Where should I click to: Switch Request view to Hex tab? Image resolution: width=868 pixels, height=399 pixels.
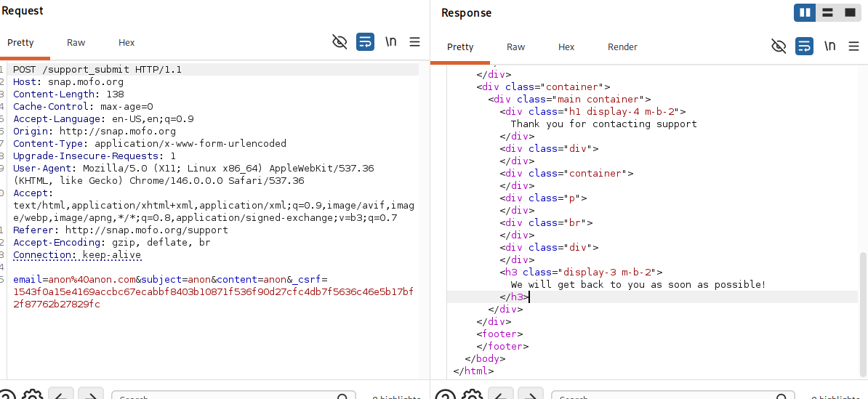click(x=126, y=43)
